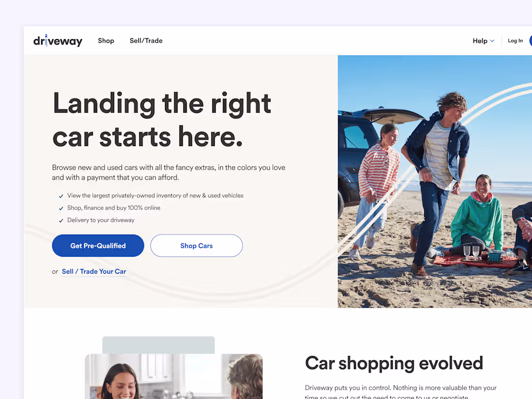Click checkmark beside largest privately-owned inventory
Image resolution: width=532 pixels, height=399 pixels.
tap(61, 196)
